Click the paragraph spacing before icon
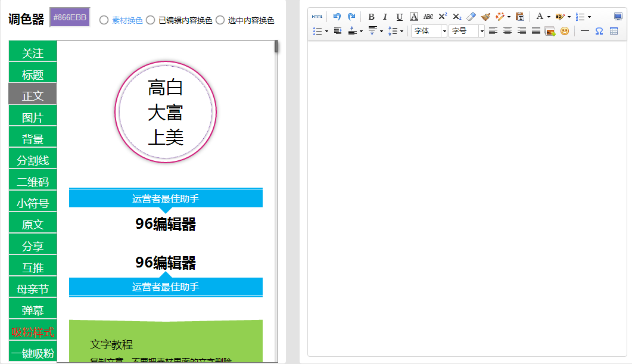Viewport: 632px width, 364px height. tap(352, 31)
